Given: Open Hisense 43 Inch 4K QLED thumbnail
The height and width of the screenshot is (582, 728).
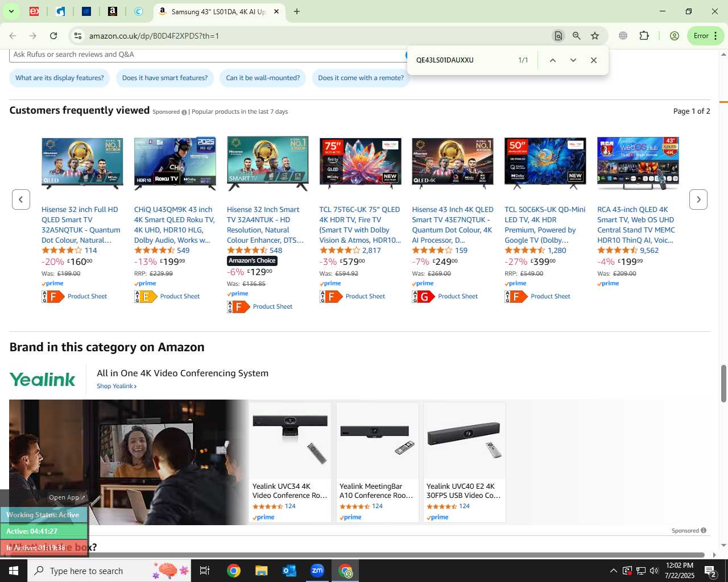Looking at the screenshot, I should point(453,163).
